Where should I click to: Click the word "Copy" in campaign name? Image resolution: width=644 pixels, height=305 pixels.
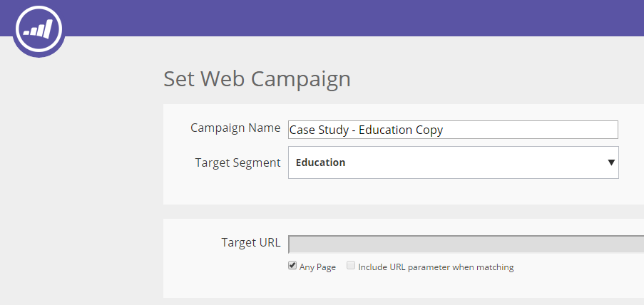[429, 130]
